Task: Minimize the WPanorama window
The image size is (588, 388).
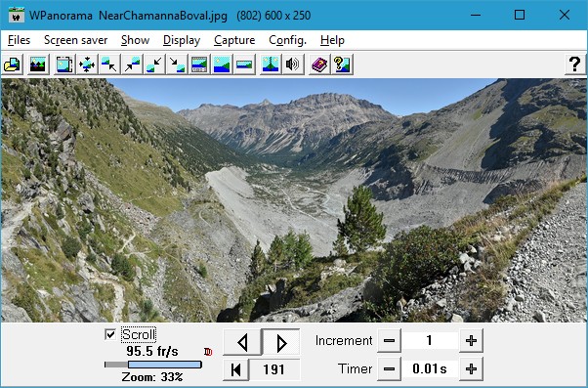Action: [x=476, y=15]
